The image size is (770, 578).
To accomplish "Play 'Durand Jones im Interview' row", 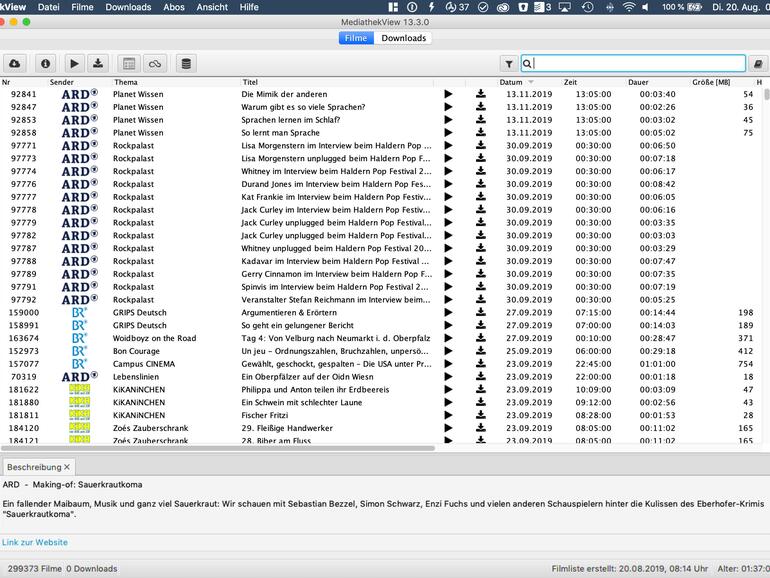I will 448,184.
